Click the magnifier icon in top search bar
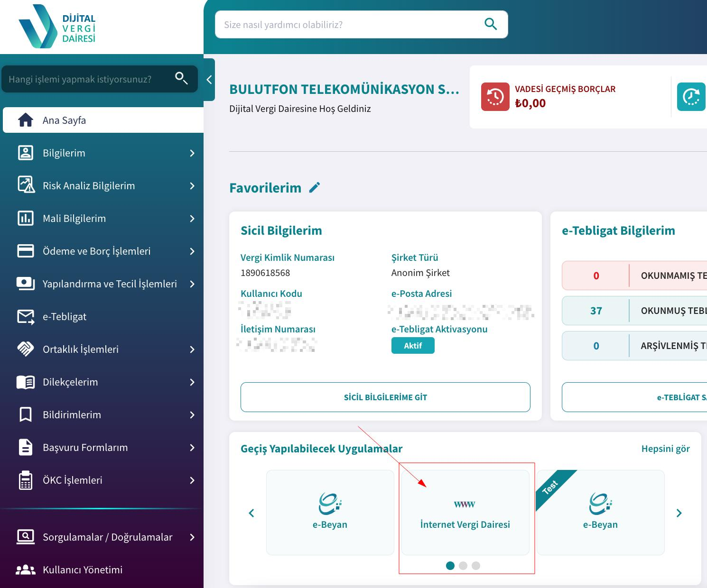 tap(491, 24)
